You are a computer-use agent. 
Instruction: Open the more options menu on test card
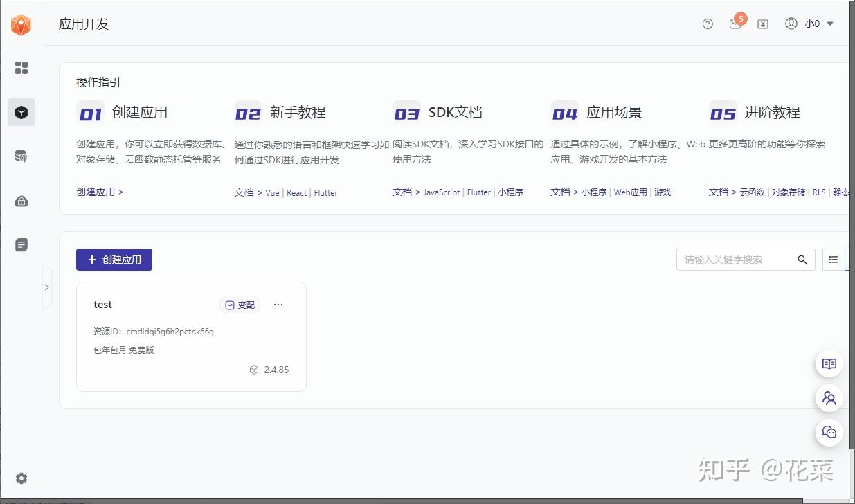pyautogui.click(x=278, y=305)
